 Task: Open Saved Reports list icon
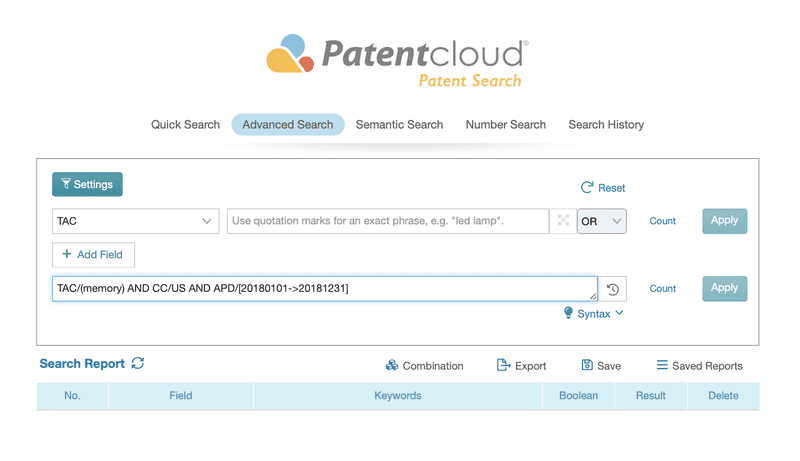click(662, 365)
